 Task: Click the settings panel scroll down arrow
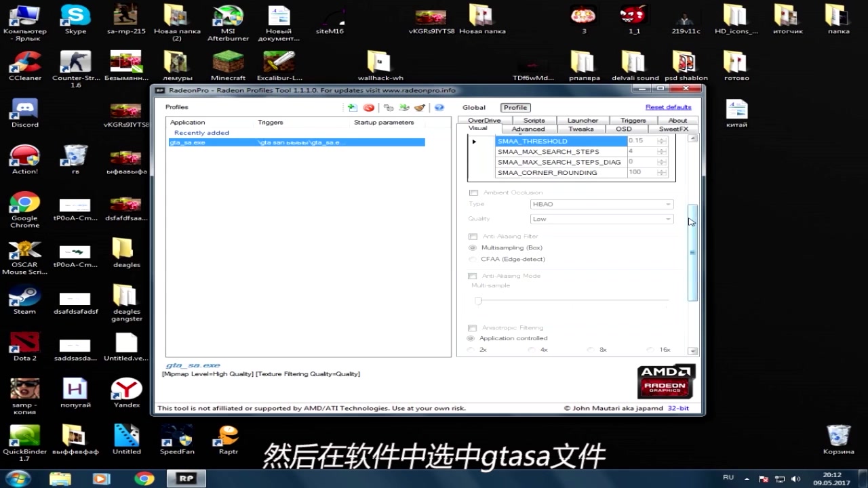(692, 351)
